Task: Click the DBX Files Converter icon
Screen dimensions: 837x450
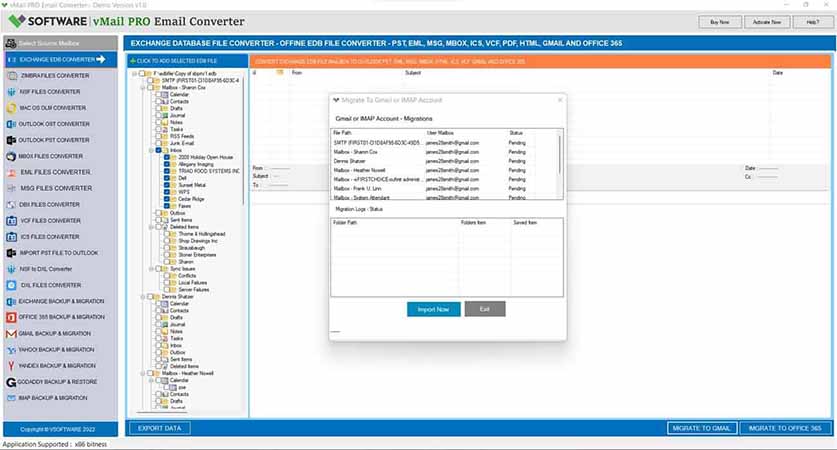Action: pyautogui.click(x=12, y=204)
